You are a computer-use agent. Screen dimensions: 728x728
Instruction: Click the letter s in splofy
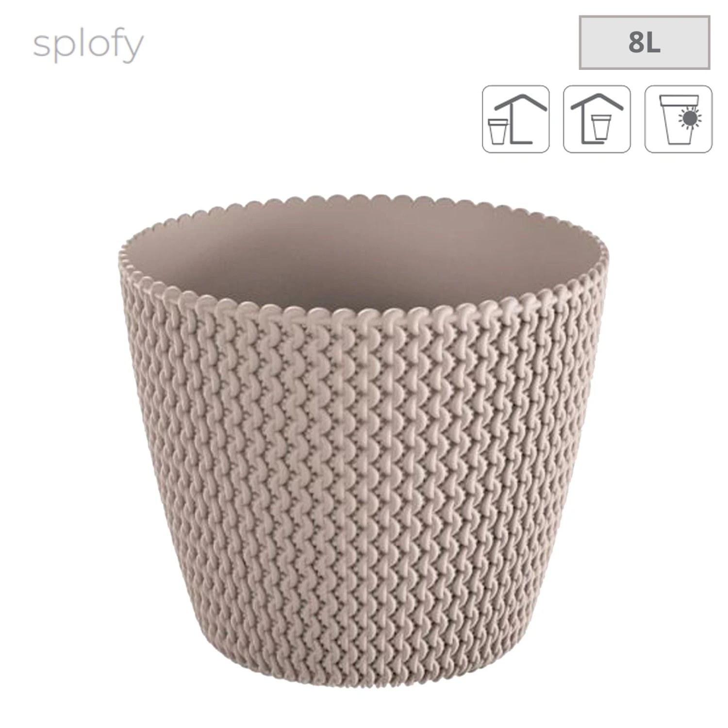tap(41, 46)
